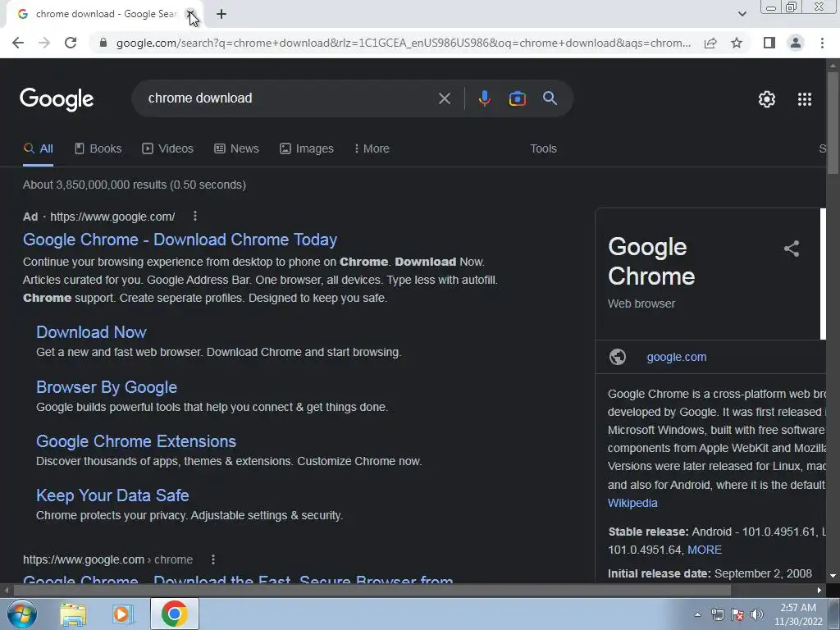Viewport: 840px width, 630px height.
Task: Open the Chrome profile avatar
Action: pyautogui.click(x=796, y=43)
